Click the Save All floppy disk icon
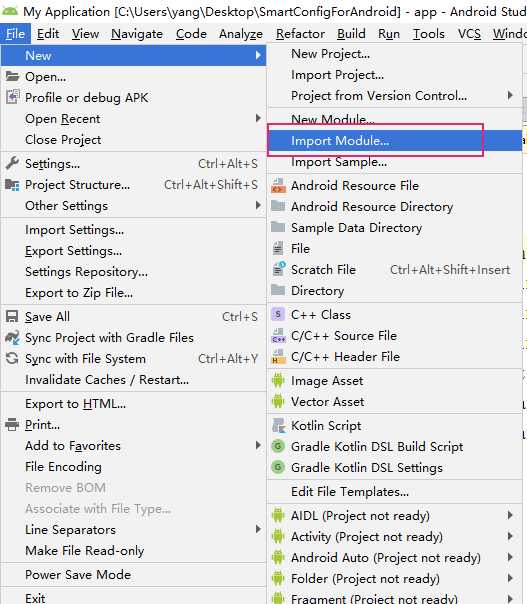 pyautogui.click(x=12, y=317)
